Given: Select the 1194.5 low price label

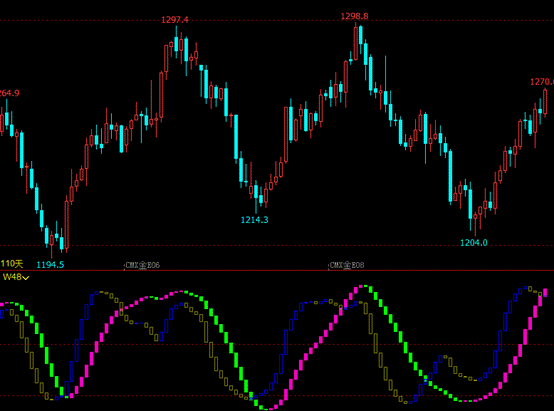Looking at the screenshot, I should [x=50, y=265].
